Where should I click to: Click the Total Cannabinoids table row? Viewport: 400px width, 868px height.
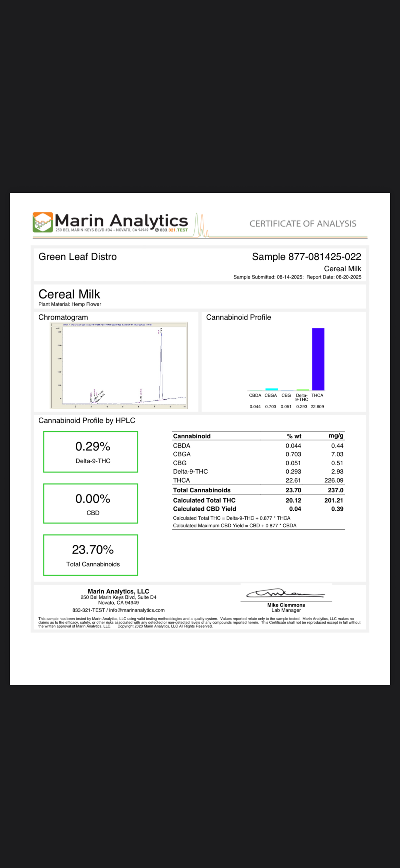[x=258, y=490]
